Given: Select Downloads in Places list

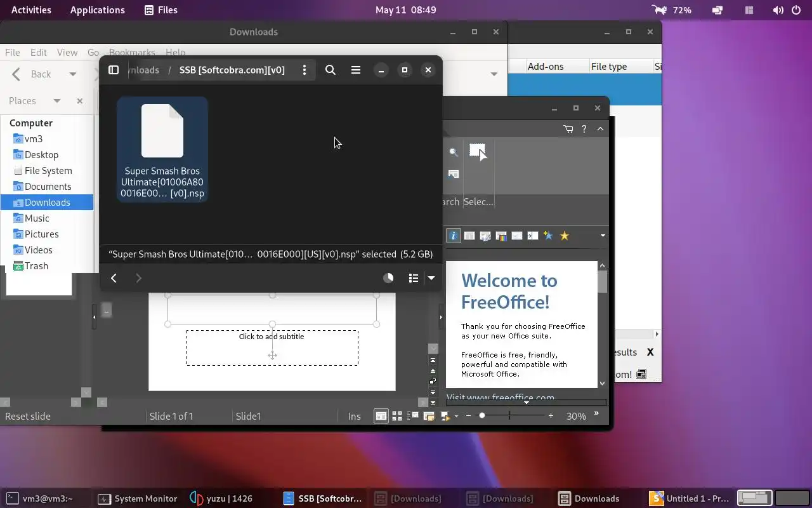Looking at the screenshot, I should pyautogui.click(x=47, y=202).
